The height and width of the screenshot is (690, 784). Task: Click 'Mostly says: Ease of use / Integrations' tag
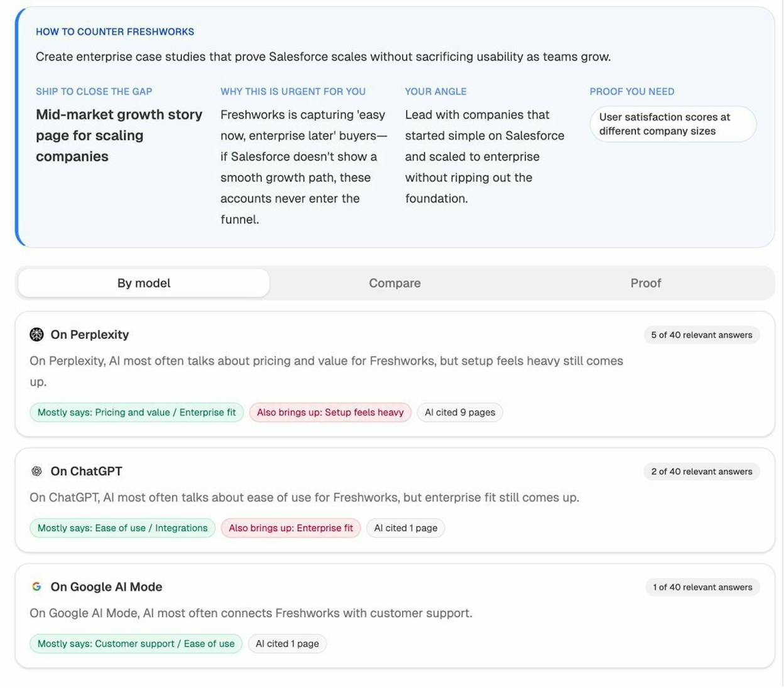click(122, 528)
